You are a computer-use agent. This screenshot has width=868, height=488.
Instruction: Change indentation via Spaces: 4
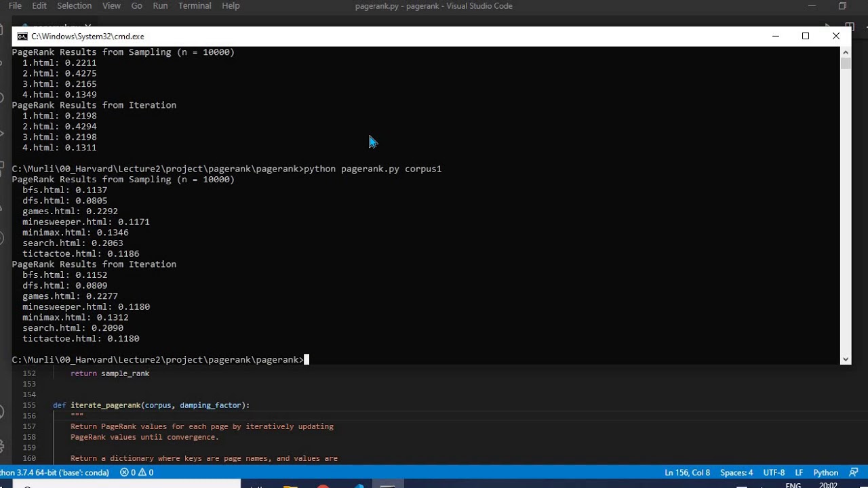(x=736, y=472)
